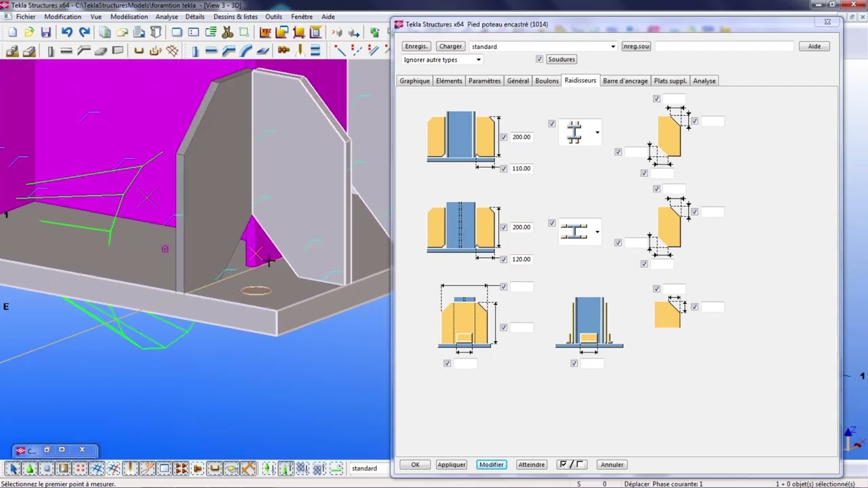Screen dimensions: 868x488
Task: Expand the horizontal H-profile stiffener dropdown
Action: tap(597, 232)
